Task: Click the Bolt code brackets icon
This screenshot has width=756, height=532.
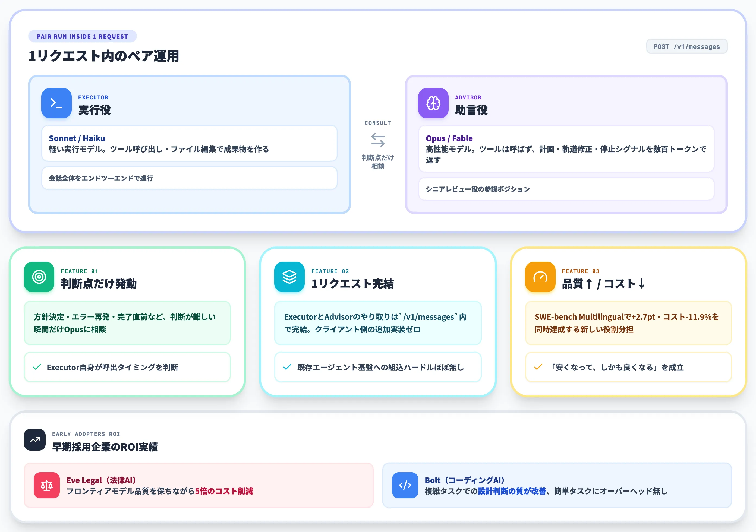Action: tap(405, 485)
